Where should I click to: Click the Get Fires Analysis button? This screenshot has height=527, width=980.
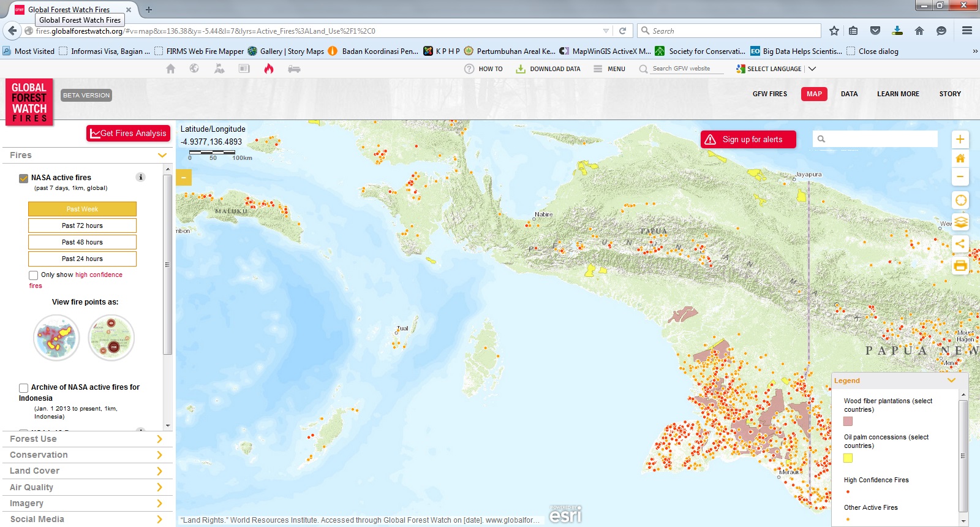click(128, 133)
